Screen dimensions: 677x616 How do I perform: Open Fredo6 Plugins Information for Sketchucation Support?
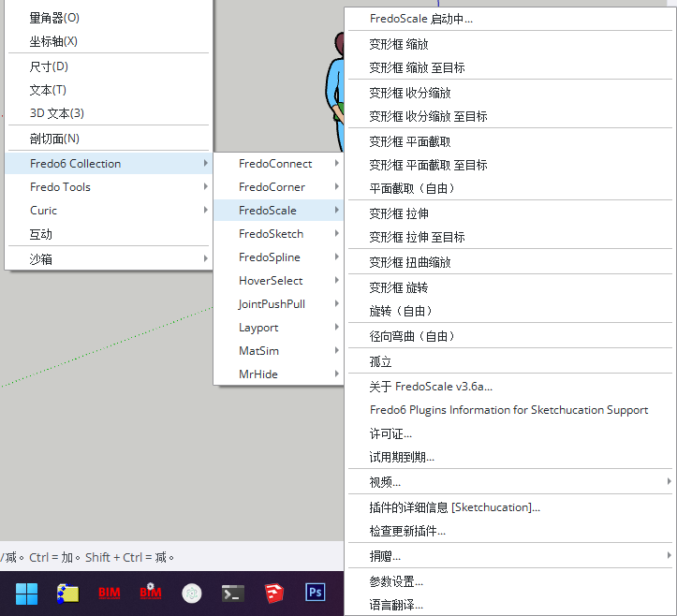508,410
